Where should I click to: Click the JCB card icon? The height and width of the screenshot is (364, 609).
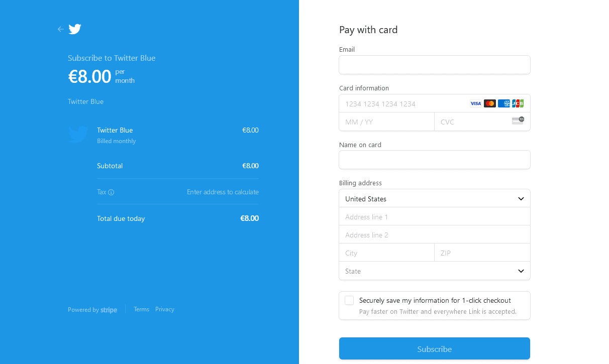[518, 103]
